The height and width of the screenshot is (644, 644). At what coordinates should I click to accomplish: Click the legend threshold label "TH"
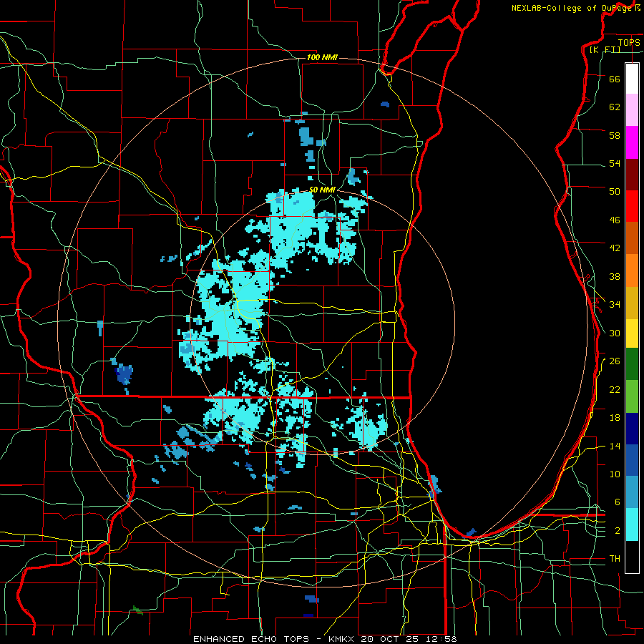(x=615, y=559)
